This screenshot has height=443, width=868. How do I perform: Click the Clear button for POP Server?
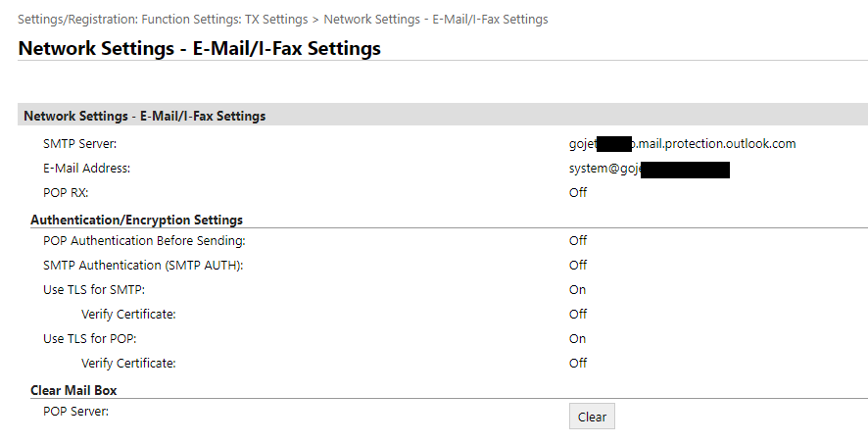592,417
